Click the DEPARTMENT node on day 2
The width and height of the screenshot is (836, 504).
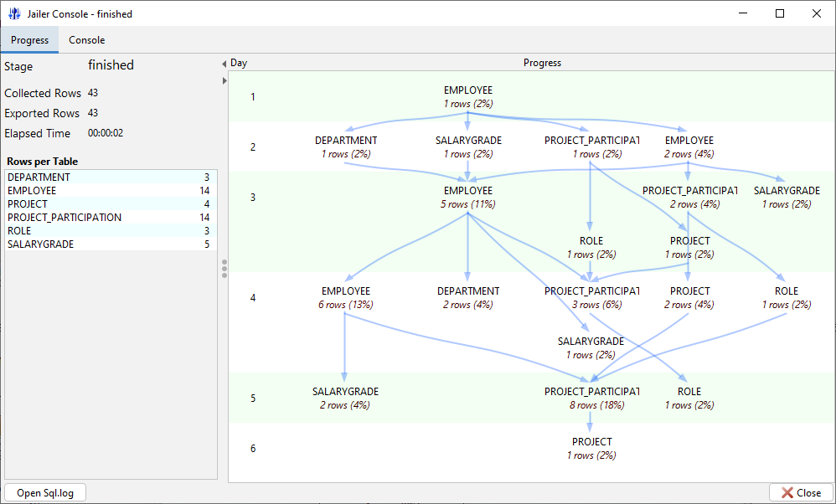(x=346, y=147)
